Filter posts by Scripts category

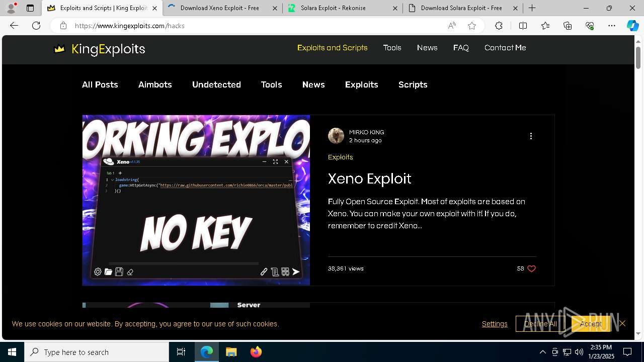(x=413, y=84)
